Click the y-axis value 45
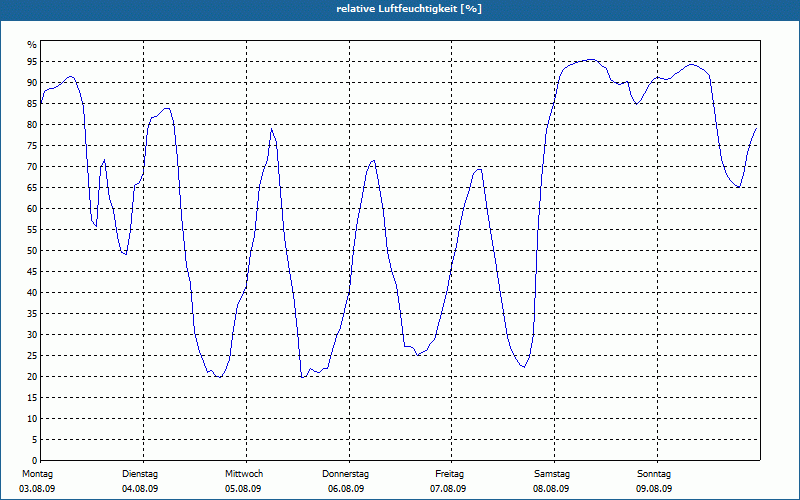The image size is (800, 500). pos(32,271)
